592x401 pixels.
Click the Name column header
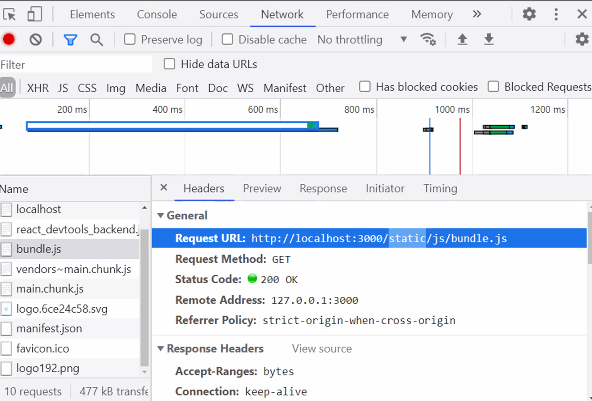(75, 189)
